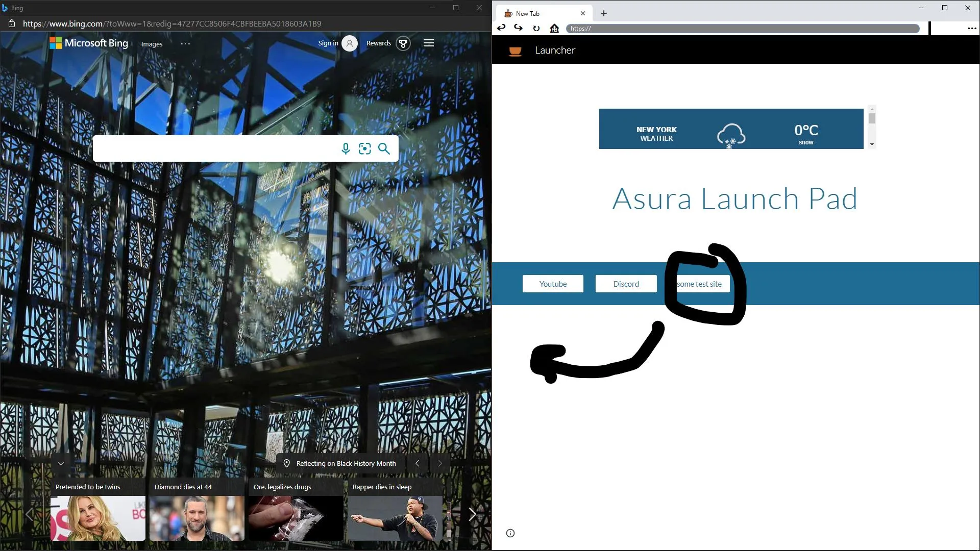The image size is (980, 551).
Task: Add a new tab with plus button
Action: [604, 13]
